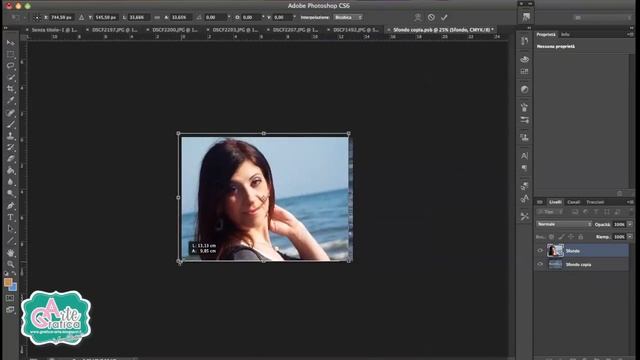Image resolution: width=640 pixels, height=360 pixels.
Task: Select the Healing Brush tool
Action: coord(11,113)
